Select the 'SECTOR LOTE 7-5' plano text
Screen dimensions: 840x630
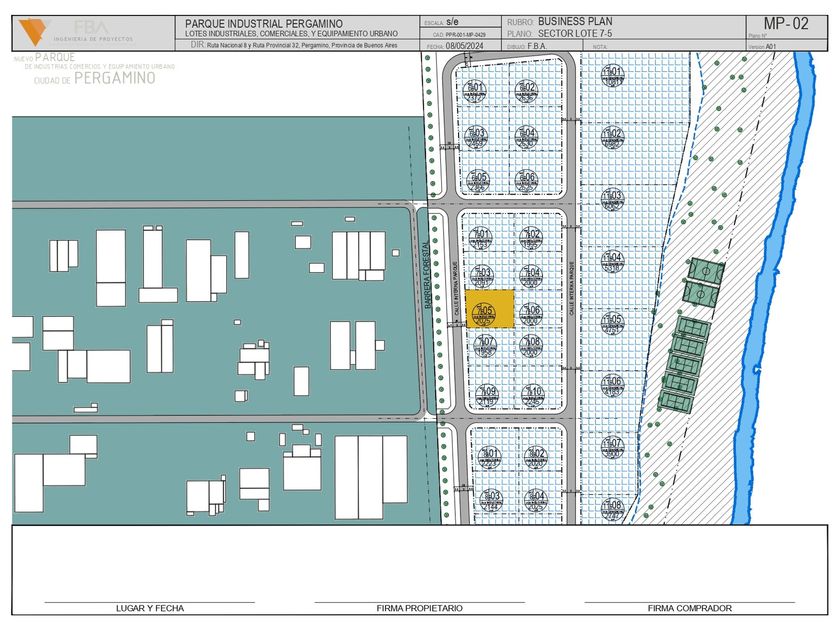click(x=575, y=33)
